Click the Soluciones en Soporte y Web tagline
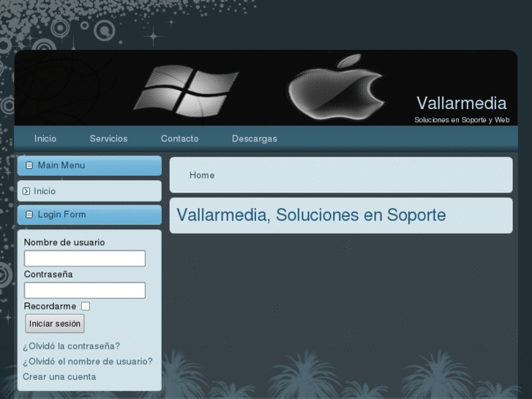Image resolution: width=532 pixels, height=399 pixels. [462, 120]
